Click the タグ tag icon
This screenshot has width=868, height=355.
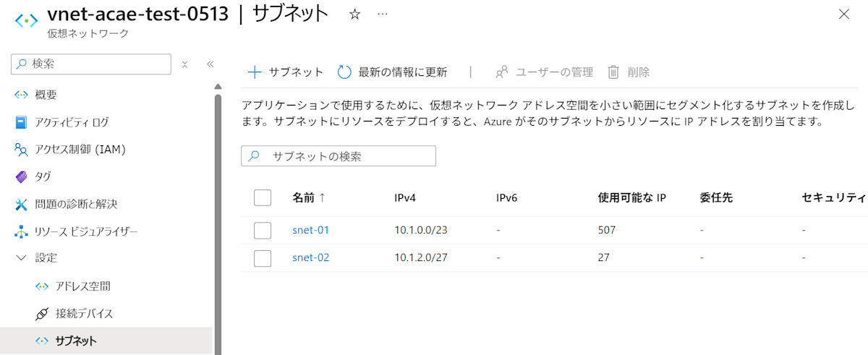coord(21,176)
